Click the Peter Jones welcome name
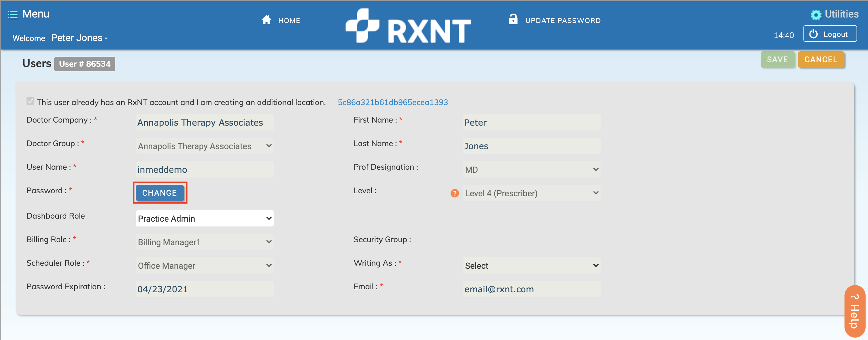 click(77, 38)
